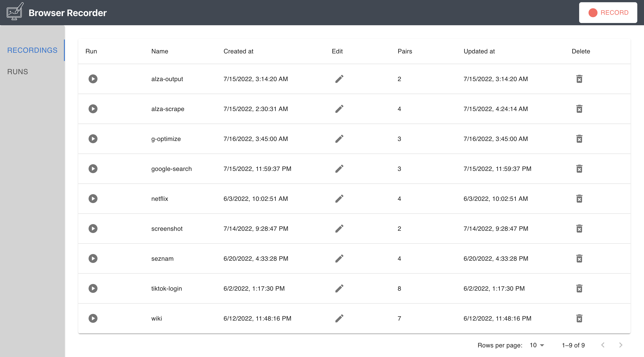Edit the tiktok-login recording
The width and height of the screenshot is (644, 357).
click(339, 289)
